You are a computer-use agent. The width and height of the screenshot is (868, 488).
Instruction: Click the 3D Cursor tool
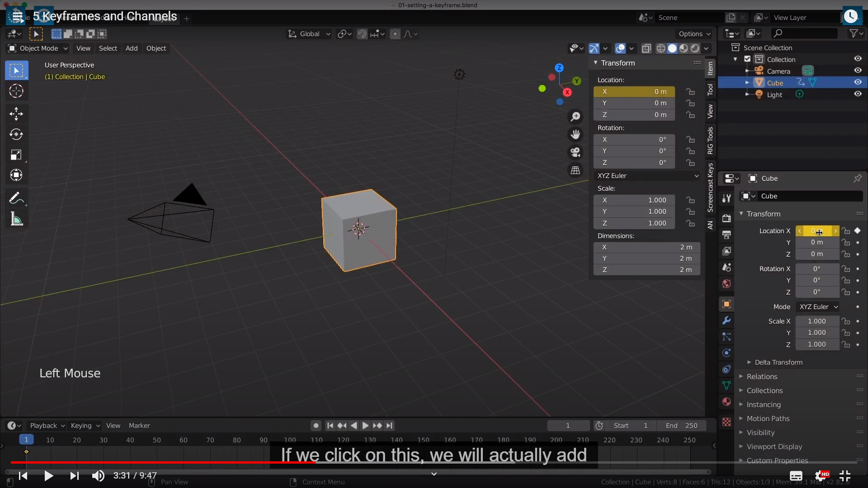pos(16,91)
